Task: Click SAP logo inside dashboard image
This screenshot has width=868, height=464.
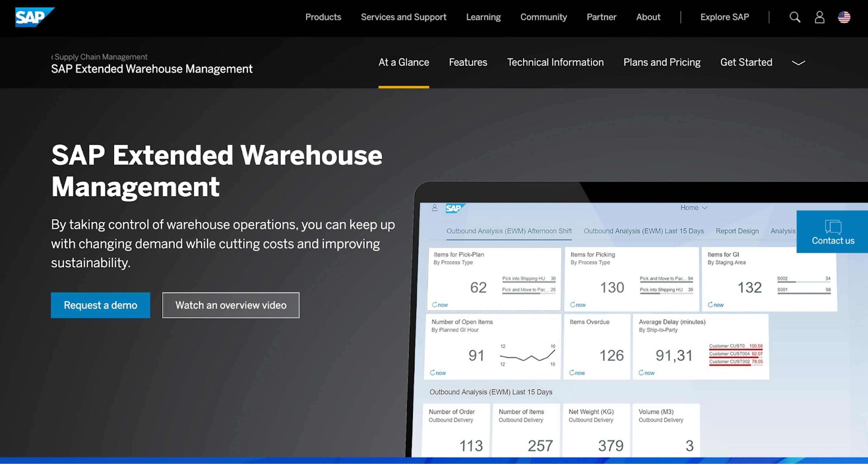Action: click(455, 208)
